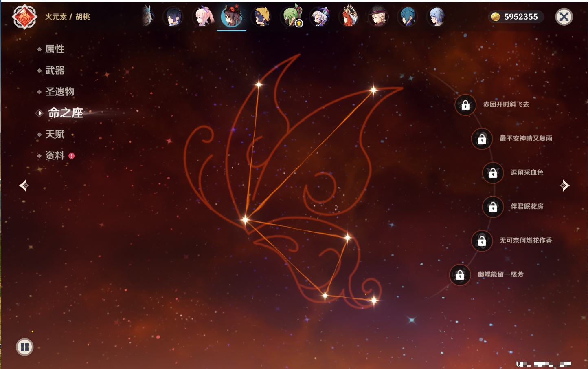This screenshot has width=588, height=369.
Task: Open the four-square grid menu button
Action: (x=24, y=347)
